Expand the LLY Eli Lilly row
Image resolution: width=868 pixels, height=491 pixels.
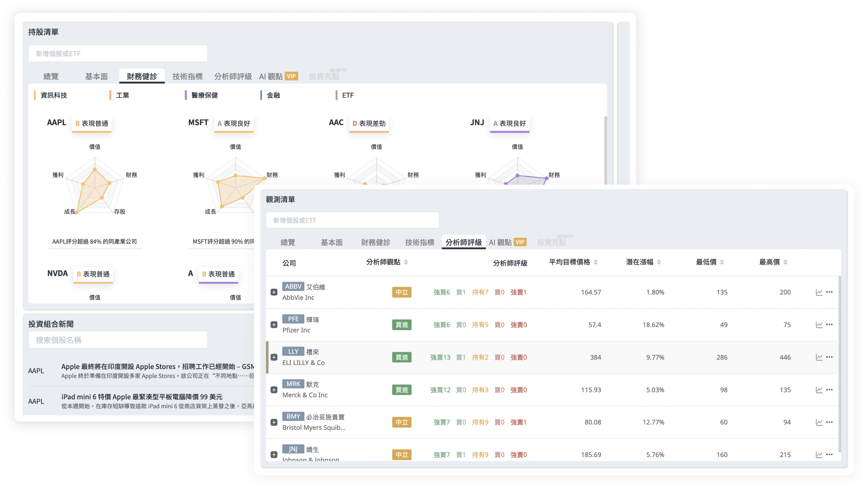tap(274, 357)
